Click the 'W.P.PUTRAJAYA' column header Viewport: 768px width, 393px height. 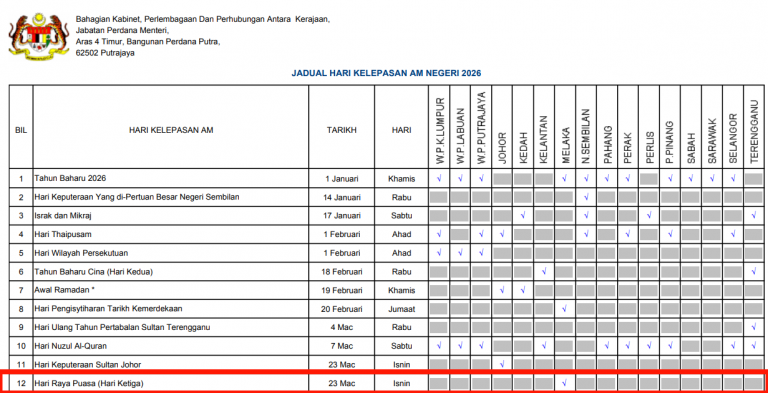pyautogui.click(x=481, y=127)
